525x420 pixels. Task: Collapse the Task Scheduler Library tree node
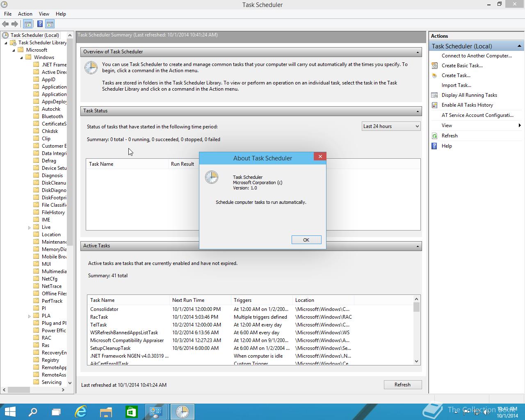(6, 43)
